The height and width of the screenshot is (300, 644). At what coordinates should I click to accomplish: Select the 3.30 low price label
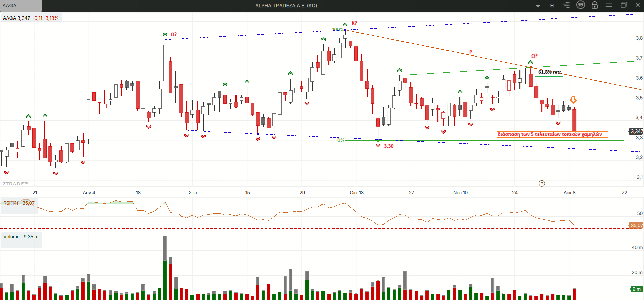389,146
